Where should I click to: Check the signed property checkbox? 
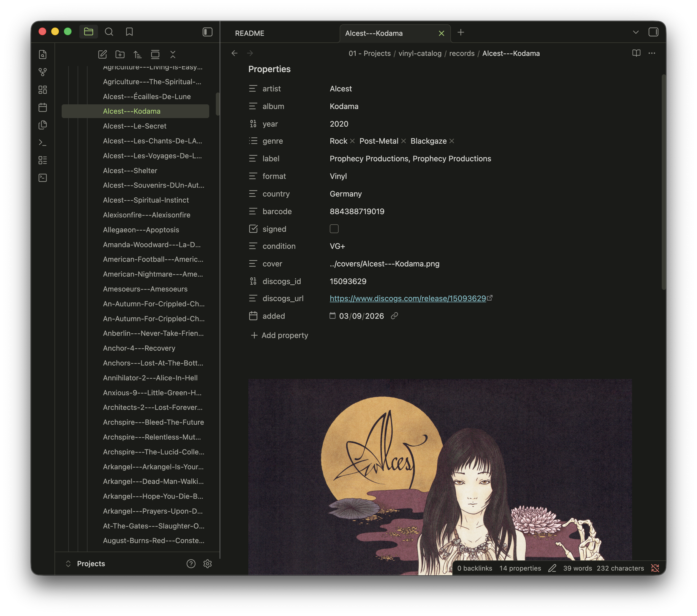[334, 229]
